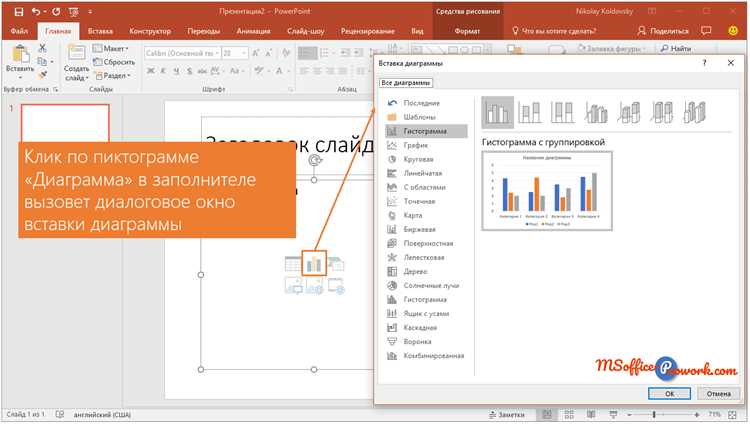Open the Макет layout dropdown
The image size is (750, 424).
111,48
